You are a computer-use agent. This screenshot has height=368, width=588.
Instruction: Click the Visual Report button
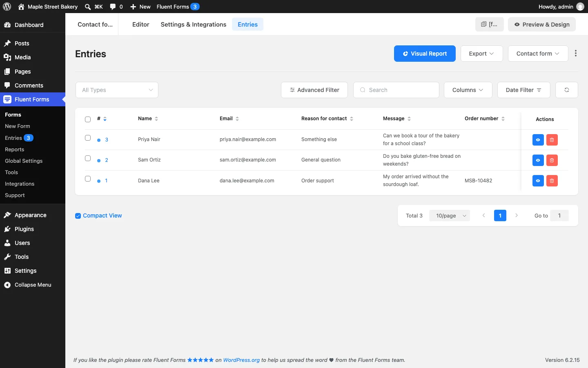425,54
